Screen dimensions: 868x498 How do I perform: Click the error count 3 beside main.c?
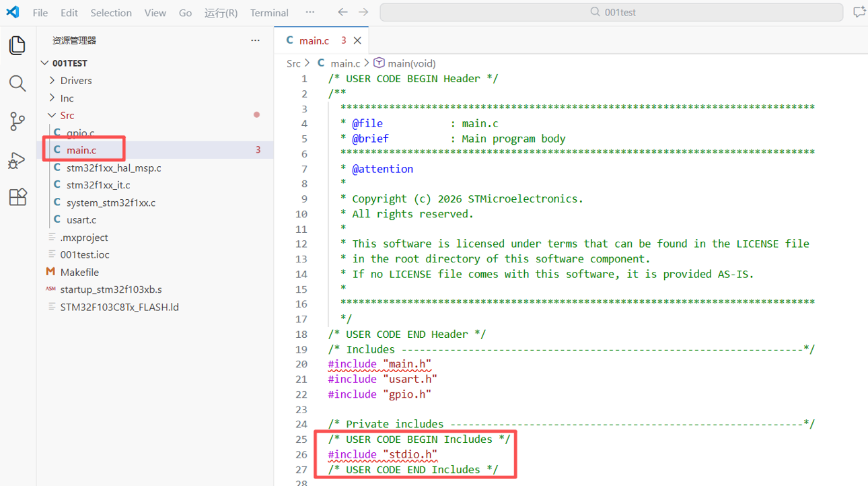coord(258,150)
